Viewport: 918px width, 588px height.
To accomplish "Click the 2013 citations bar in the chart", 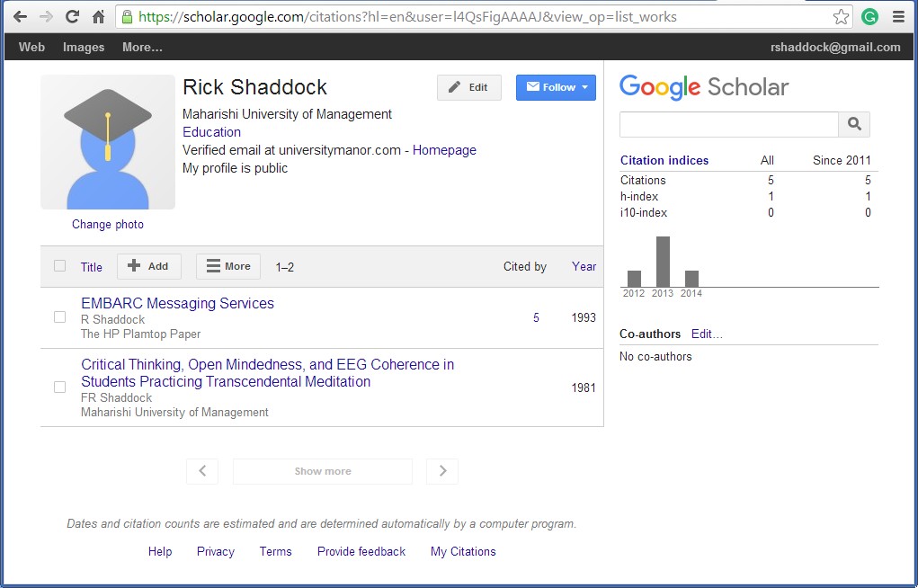I will coord(663,262).
